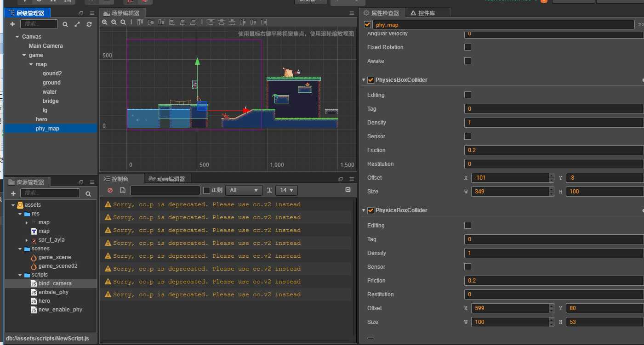
Task: Click the expand-all arrows icon in hierarchy panel
Action: (77, 24)
